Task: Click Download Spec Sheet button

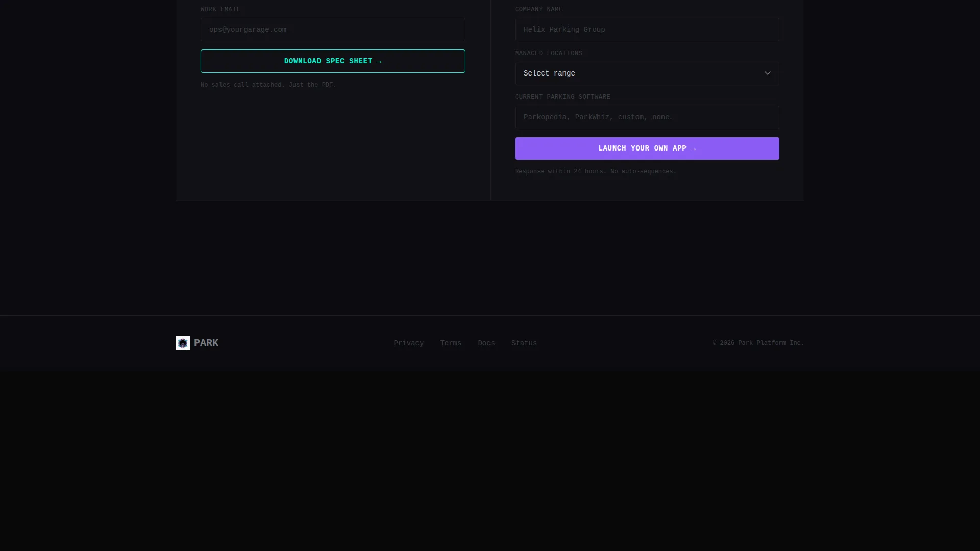Action: [333, 61]
